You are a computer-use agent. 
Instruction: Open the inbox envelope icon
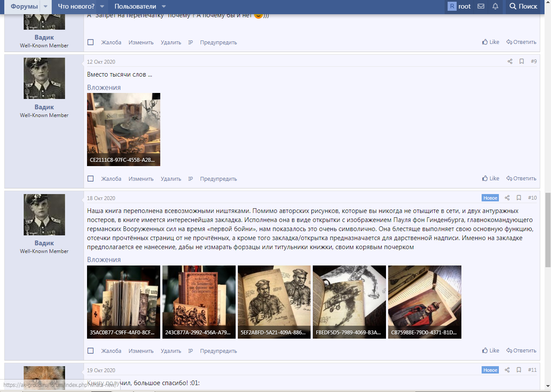point(481,6)
